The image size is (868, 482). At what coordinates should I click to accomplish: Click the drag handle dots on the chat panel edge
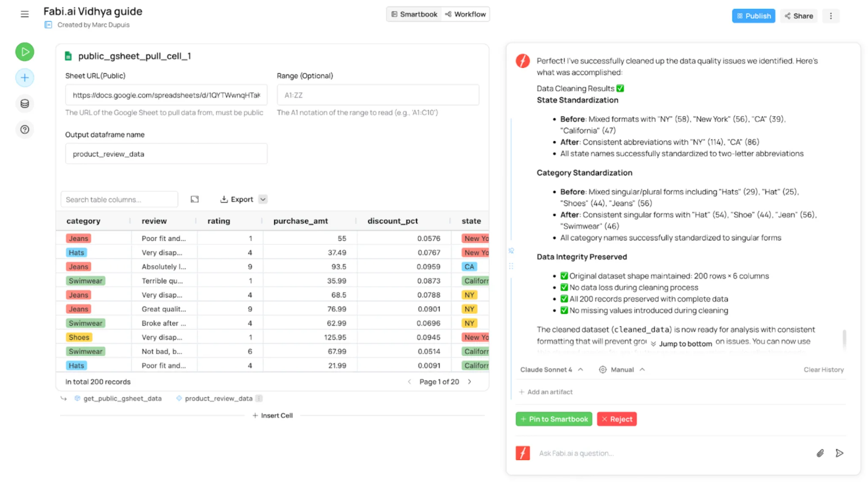[x=511, y=266]
